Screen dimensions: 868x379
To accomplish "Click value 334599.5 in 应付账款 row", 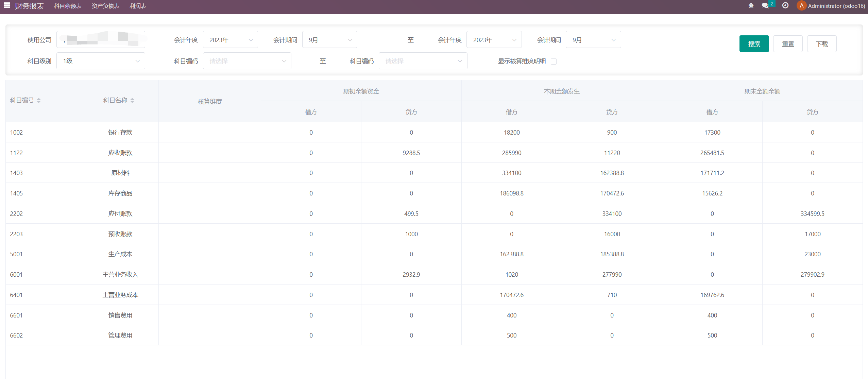I will pyautogui.click(x=813, y=213).
